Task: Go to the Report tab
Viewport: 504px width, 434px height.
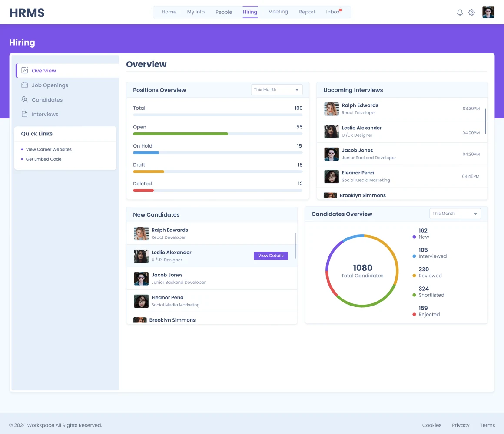Action: 307,12
